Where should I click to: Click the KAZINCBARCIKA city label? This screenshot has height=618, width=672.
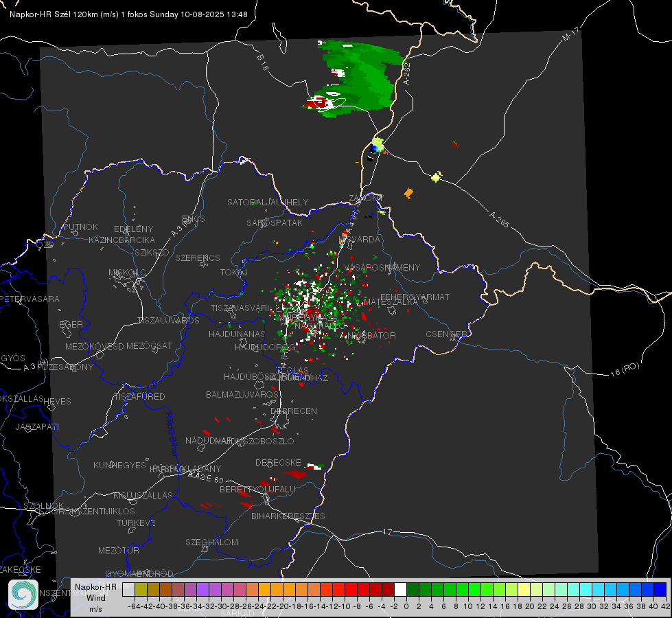(x=121, y=240)
